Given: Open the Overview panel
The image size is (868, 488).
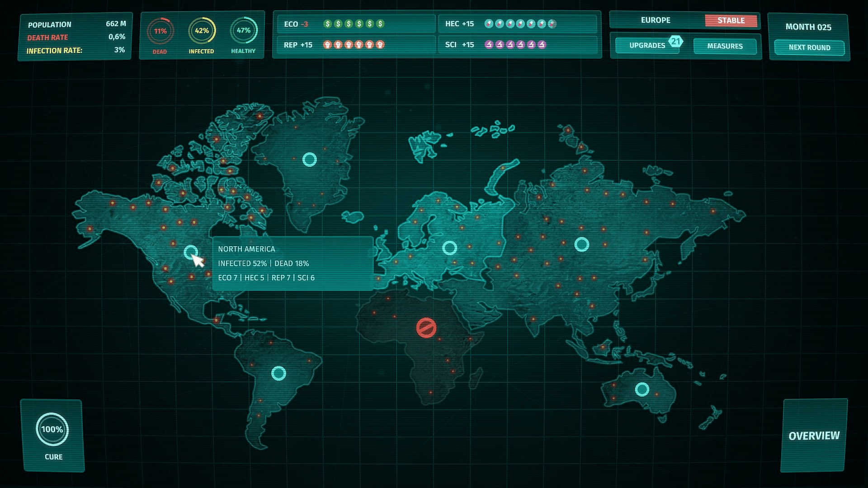Looking at the screenshot, I should click(x=814, y=436).
